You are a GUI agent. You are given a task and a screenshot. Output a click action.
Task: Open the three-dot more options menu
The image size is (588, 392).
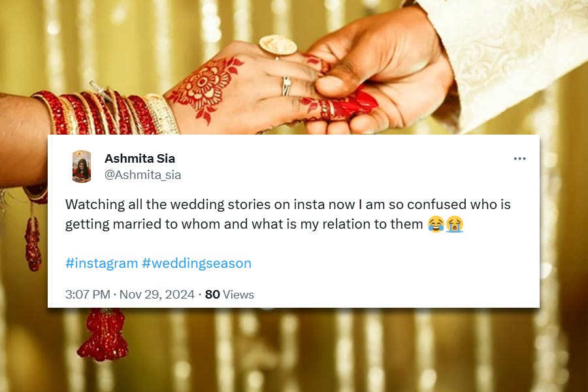coord(519,159)
